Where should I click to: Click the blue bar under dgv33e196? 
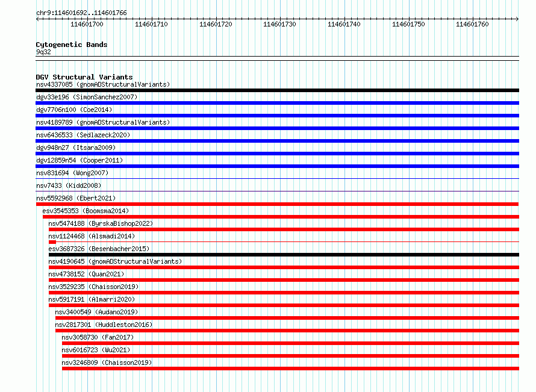tap(277, 103)
